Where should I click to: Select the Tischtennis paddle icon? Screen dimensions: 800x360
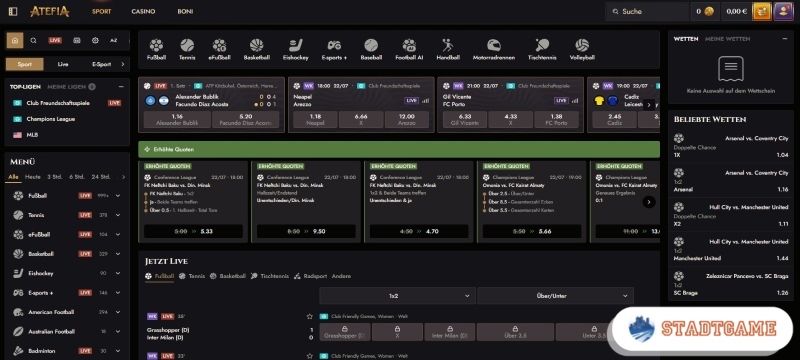pos(542,45)
